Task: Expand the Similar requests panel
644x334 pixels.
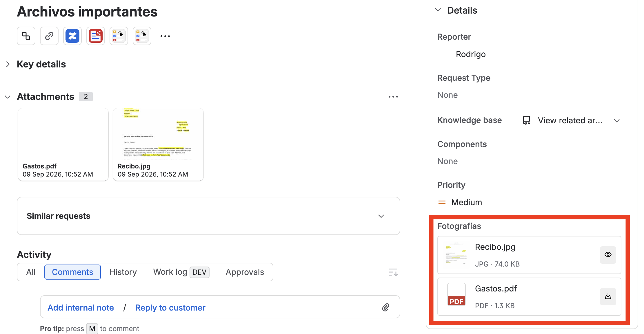Action: [x=381, y=216]
